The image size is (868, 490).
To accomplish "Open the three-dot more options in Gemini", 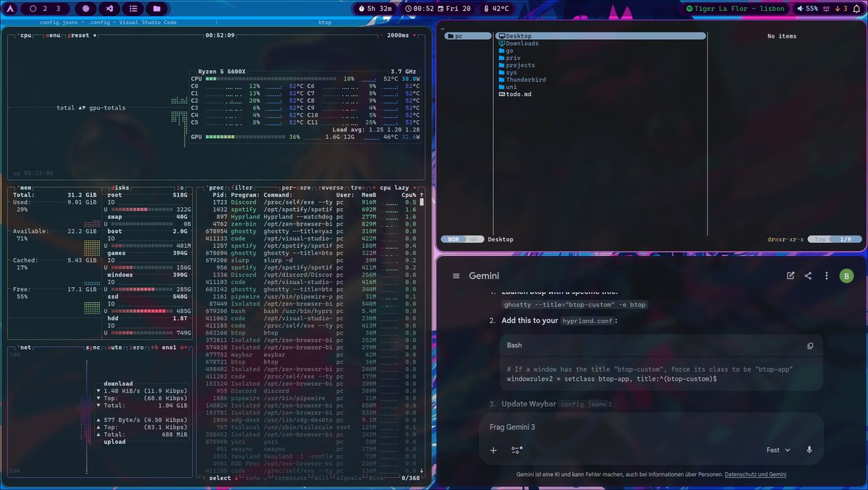I will pos(826,275).
